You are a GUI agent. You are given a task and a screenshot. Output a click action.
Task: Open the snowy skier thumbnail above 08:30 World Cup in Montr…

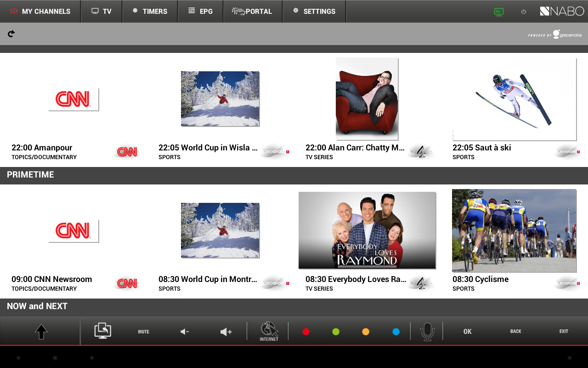[220, 230]
